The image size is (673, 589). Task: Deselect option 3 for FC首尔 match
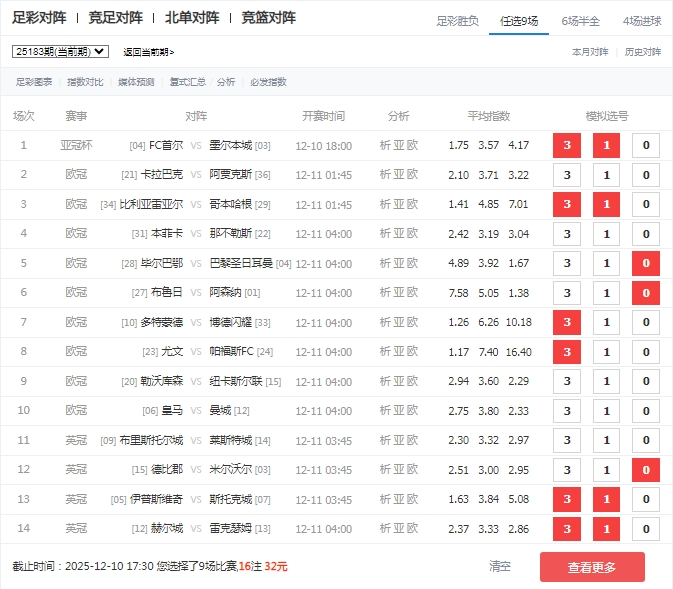[x=567, y=146]
